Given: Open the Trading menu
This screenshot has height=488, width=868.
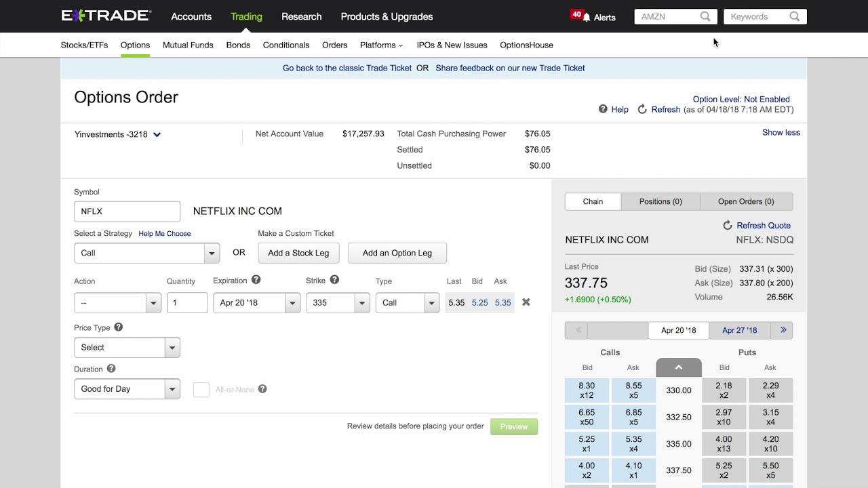Looking at the screenshot, I should [x=246, y=16].
